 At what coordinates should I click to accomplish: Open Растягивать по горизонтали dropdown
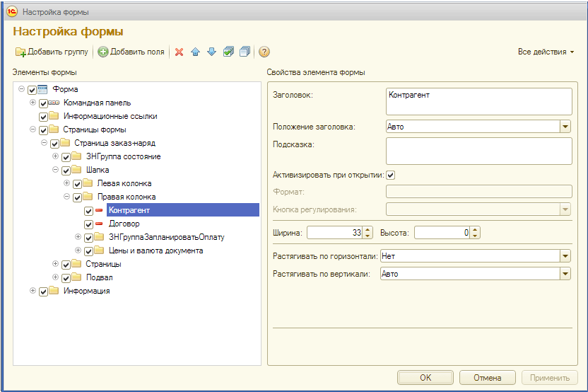pyautogui.click(x=565, y=256)
